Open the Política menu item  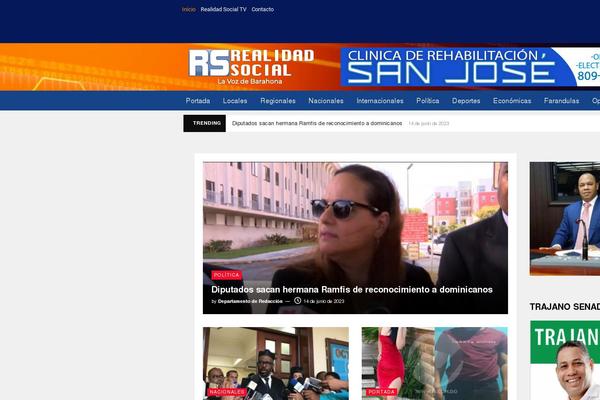click(x=428, y=101)
